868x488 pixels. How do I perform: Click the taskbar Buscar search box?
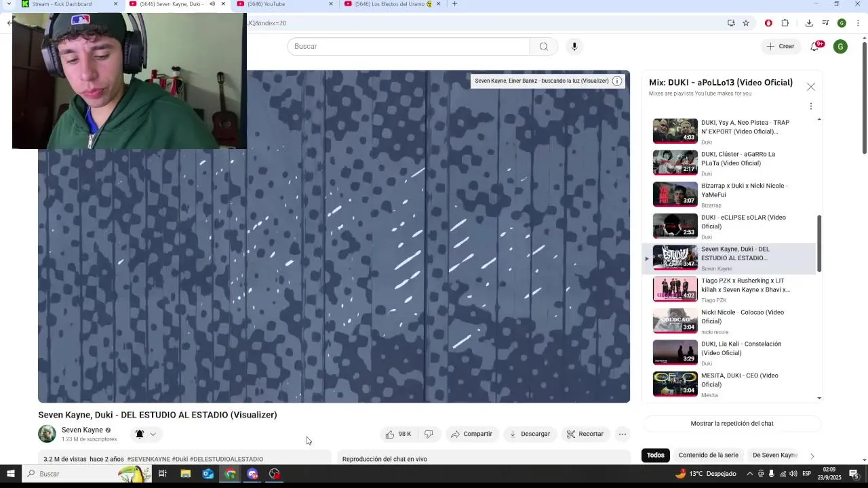tap(87, 474)
